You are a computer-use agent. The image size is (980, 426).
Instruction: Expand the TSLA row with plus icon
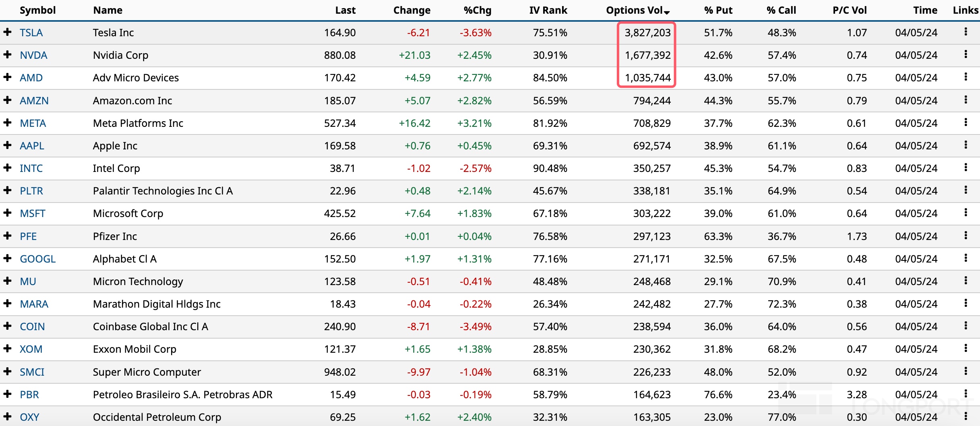[7, 32]
